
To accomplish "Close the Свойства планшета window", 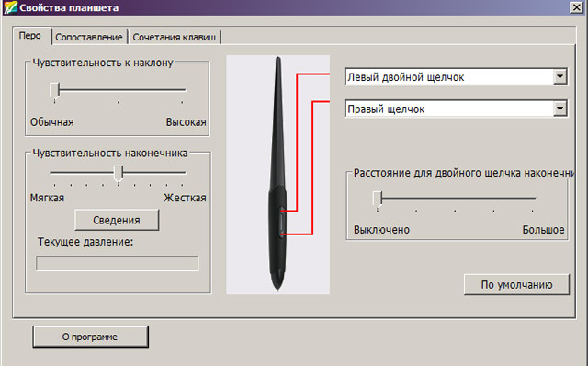I will click(x=576, y=7).
